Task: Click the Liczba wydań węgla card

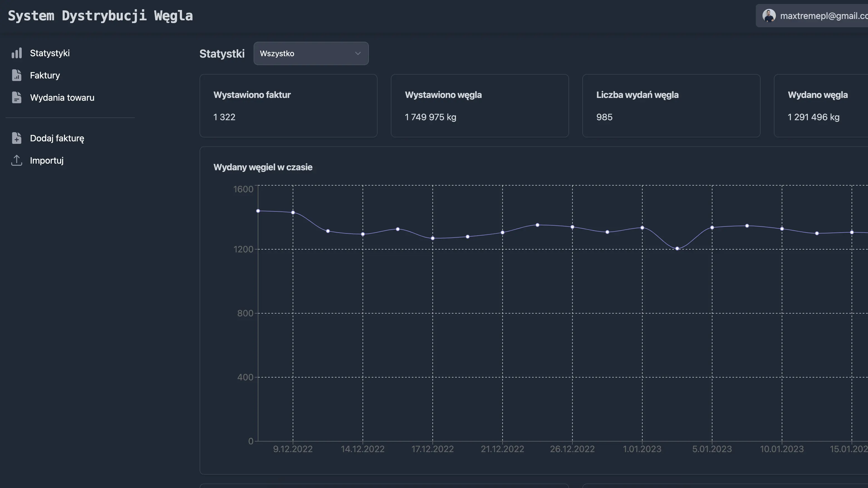Action: (671, 106)
